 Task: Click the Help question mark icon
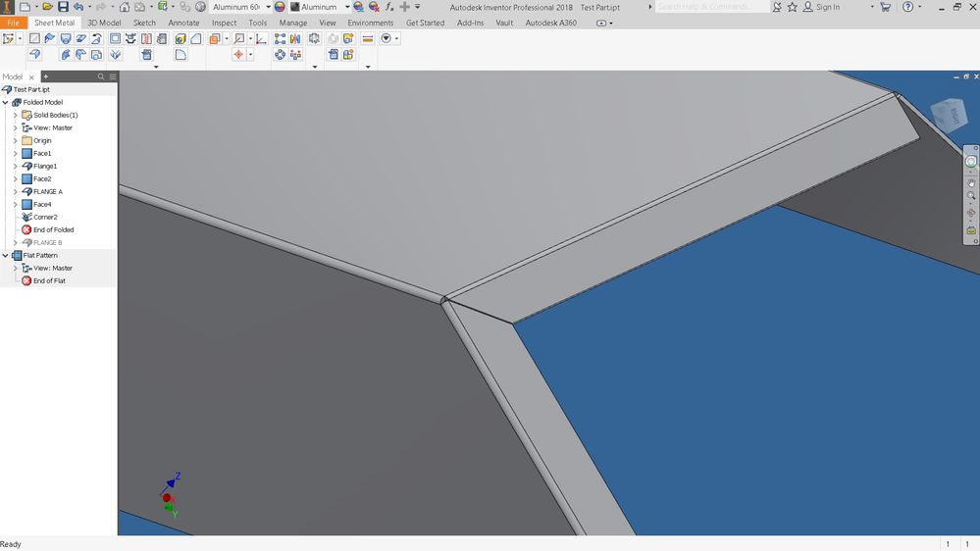[x=907, y=7]
